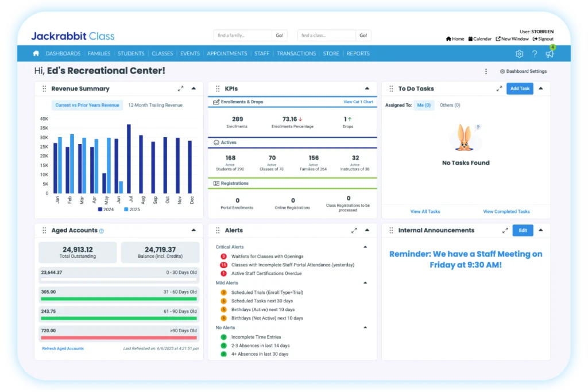Screen dimensions: 588x392
Task: Click the 61 - 90 Days Old green bar
Action: click(x=119, y=319)
